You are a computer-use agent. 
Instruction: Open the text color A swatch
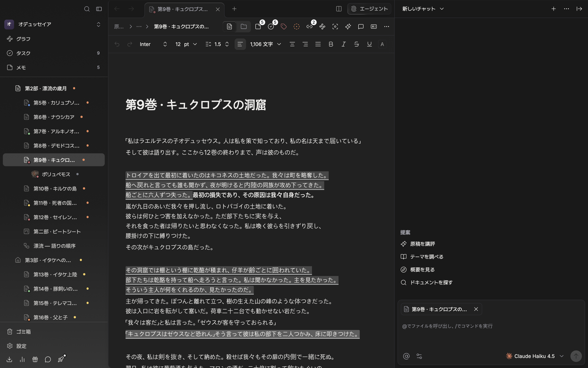tap(382, 44)
